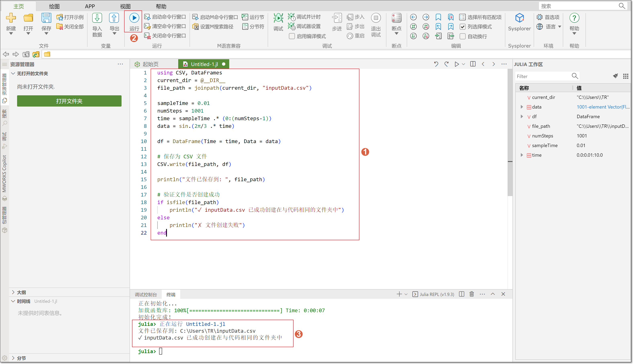Click the Import Data (导入数据) icon
The width and height of the screenshot is (633, 364).
97,18
